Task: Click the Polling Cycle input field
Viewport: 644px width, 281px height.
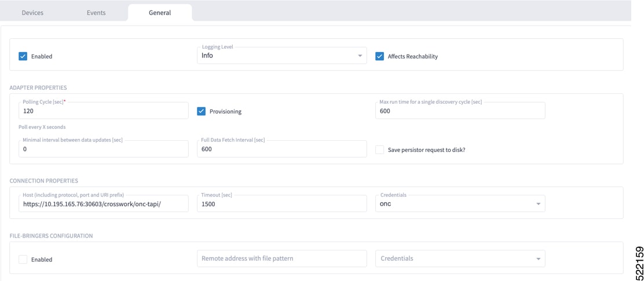Action: point(104,111)
